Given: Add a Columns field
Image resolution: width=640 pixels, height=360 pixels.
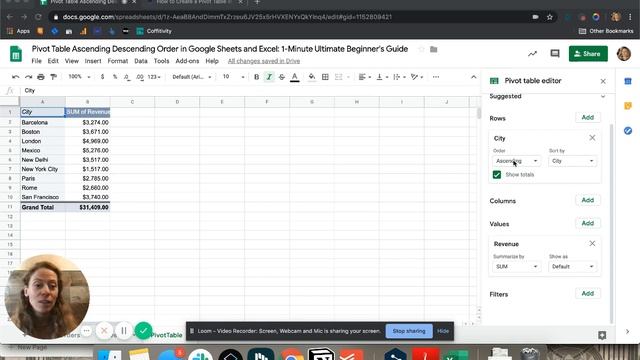Looking at the screenshot, I should click(587, 200).
